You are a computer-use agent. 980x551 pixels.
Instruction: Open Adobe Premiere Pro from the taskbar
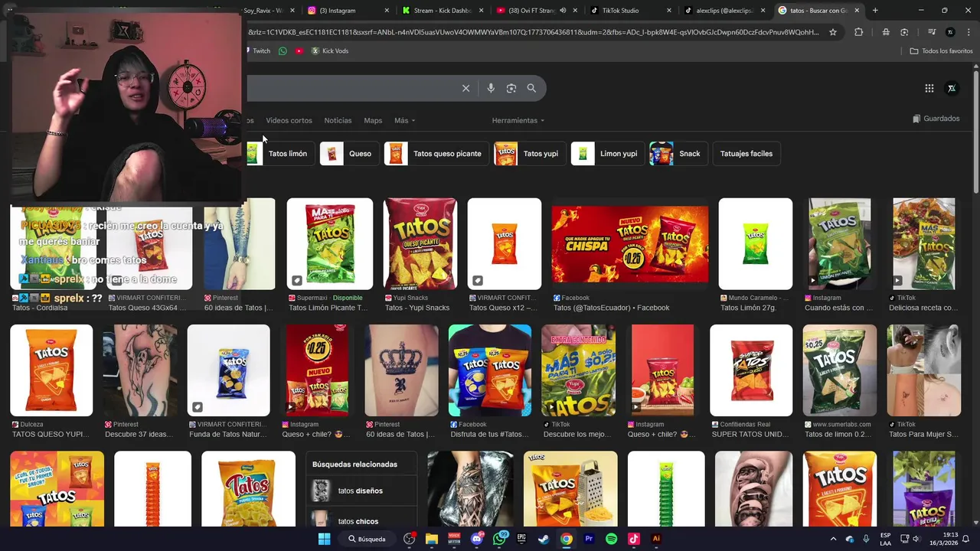point(589,539)
